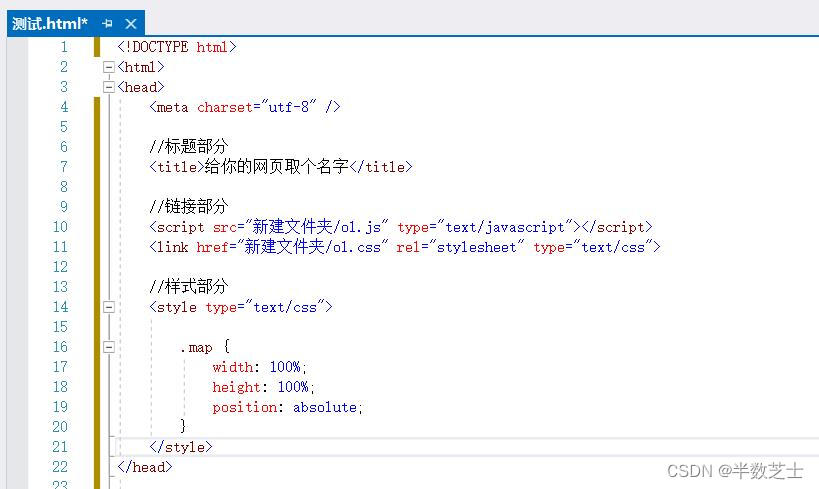Viewport: 819px width, 489px height.
Task: Click line number 1 in the gutter
Action: coord(64,47)
